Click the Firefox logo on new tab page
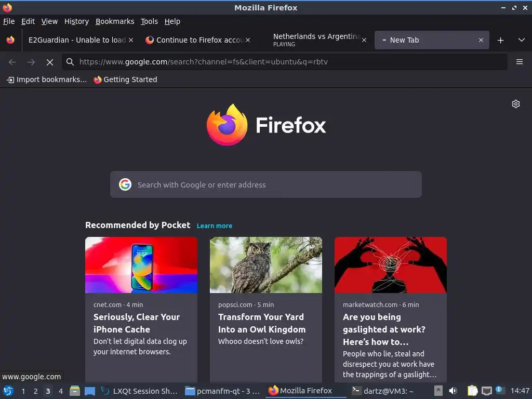The image size is (532, 399). [266, 125]
